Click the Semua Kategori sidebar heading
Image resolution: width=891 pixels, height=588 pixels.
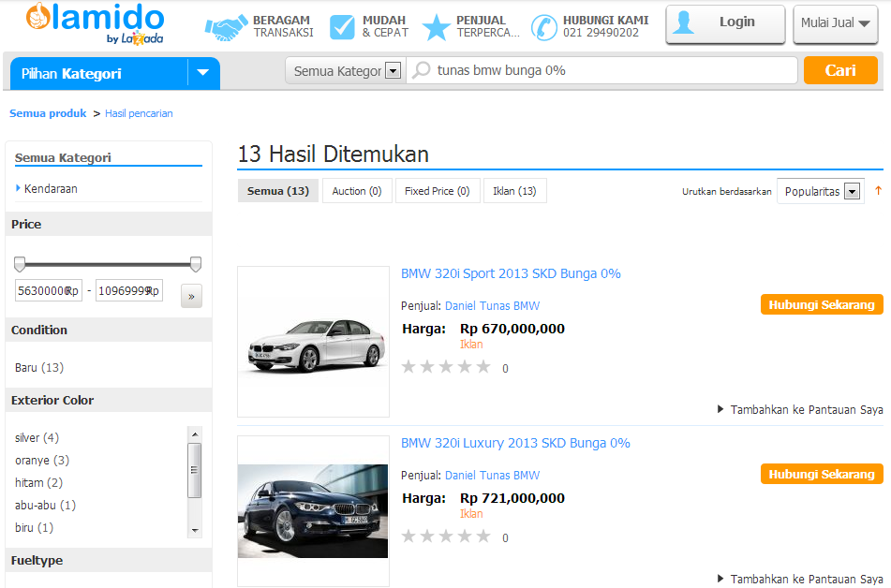[x=63, y=157]
